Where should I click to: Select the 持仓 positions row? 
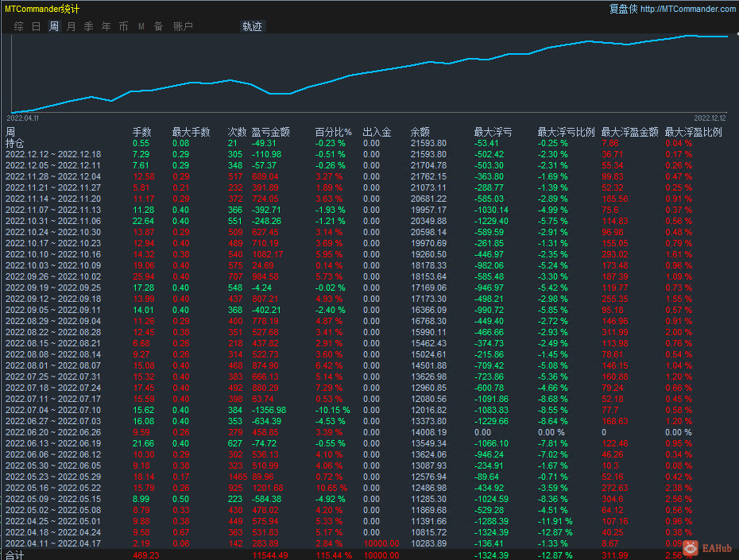15,143
